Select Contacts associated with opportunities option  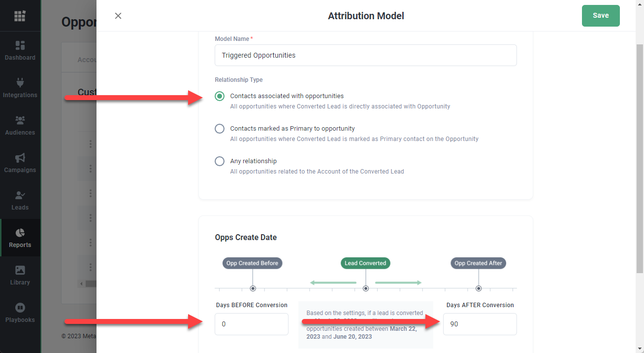coord(220,96)
